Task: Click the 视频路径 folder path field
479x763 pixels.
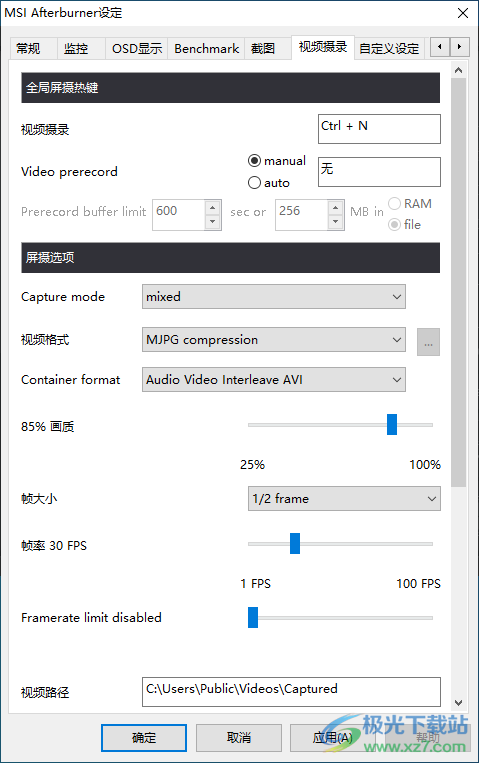Action: [292, 692]
